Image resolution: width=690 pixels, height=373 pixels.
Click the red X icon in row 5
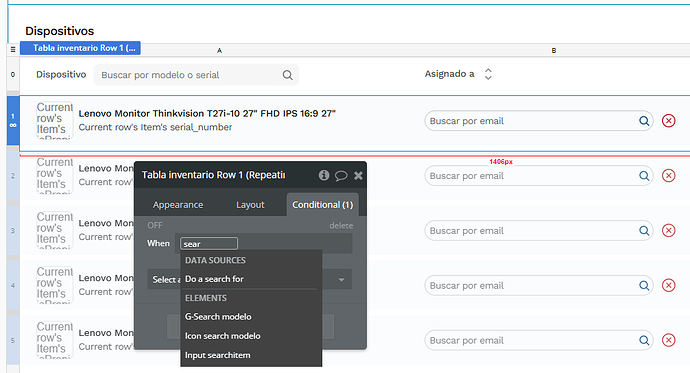point(668,340)
